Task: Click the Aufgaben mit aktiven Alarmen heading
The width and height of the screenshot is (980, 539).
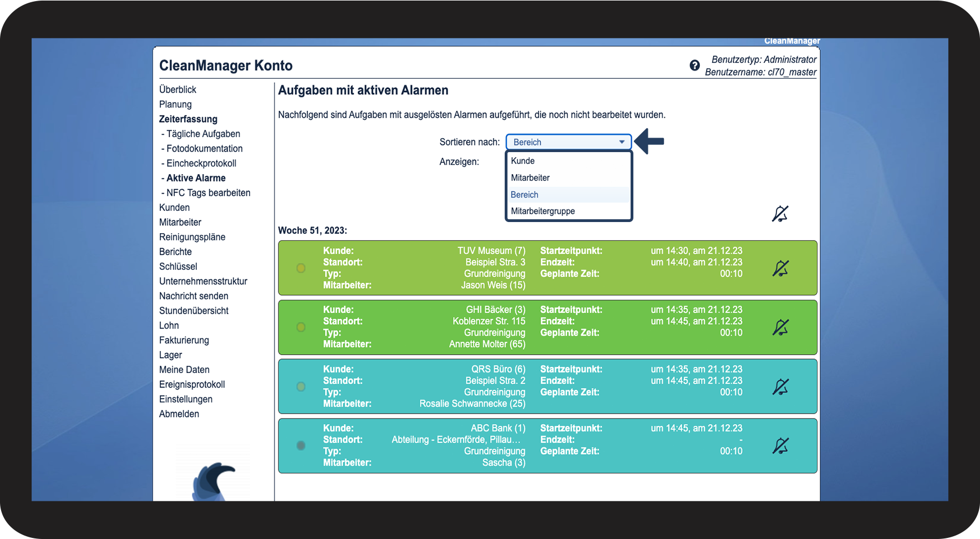Action: pyautogui.click(x=363, y=90)
